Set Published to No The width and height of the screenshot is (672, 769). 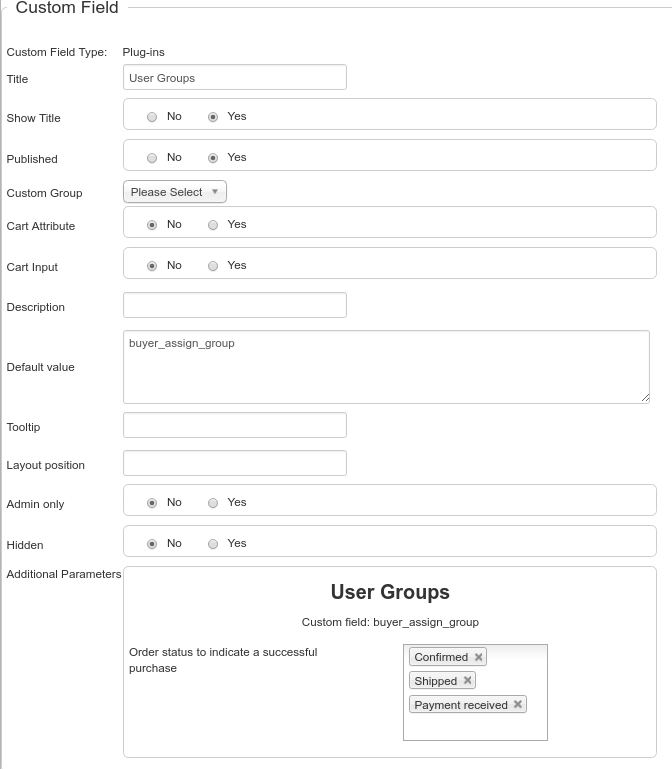[x=152, y=158]
